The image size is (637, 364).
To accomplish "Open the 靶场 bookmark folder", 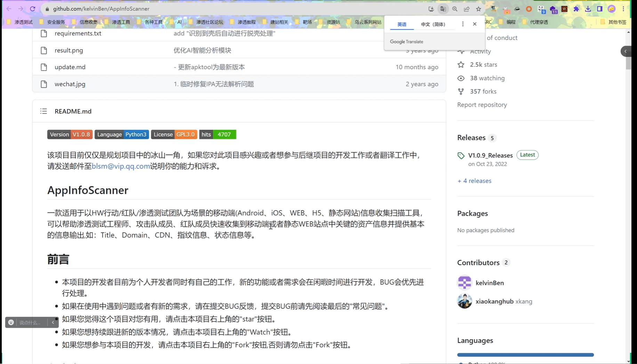I will click(304, 22).
